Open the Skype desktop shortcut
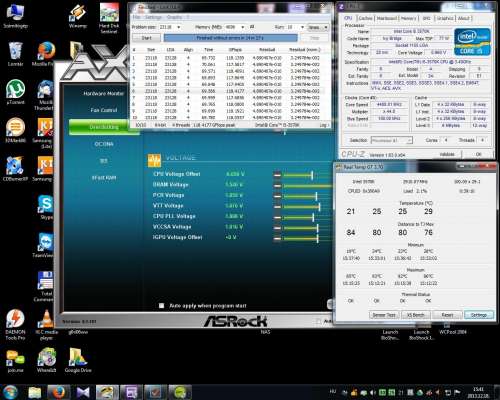Viewport: 500px width, 400px height. 46,207
